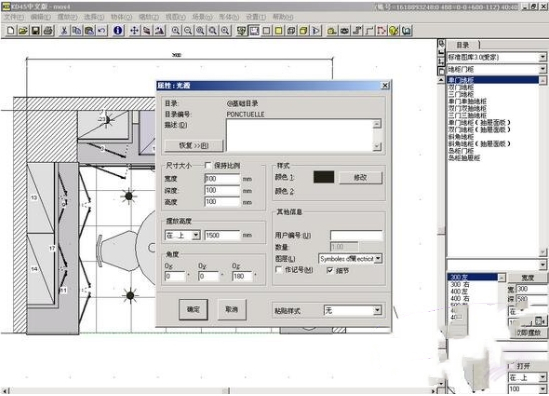The height and width of the screenshot is (396, 549).
Task: Click the undo arrow toolbar icon
Action: coord(102,31)
